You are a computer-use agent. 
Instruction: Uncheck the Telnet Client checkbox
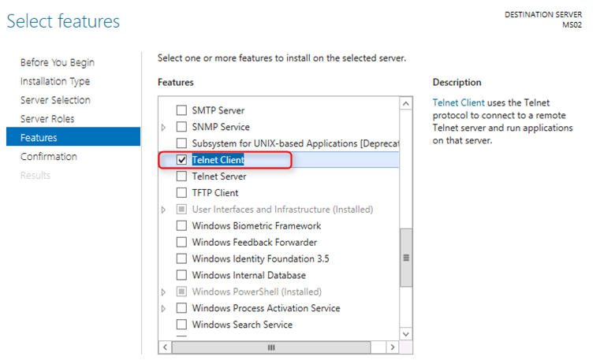pos(181,160)
